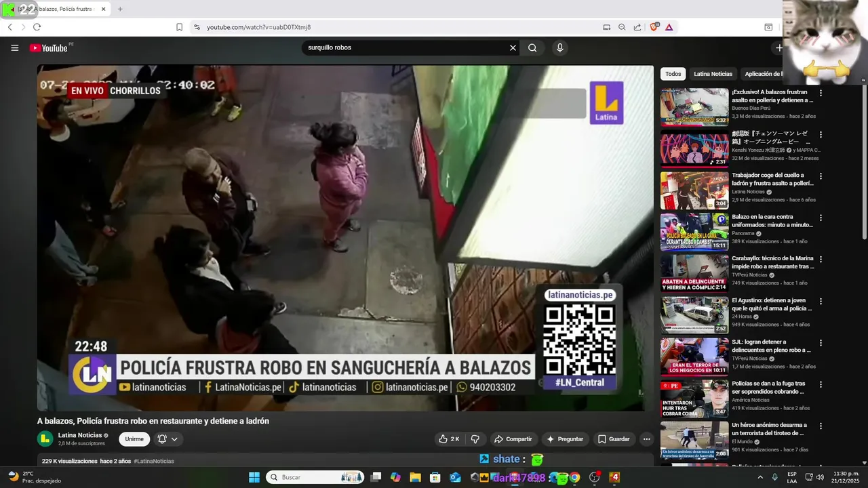Open the Outlook app on the taskbar
This screenshot has height=488, width=868.
click(455, 477)
